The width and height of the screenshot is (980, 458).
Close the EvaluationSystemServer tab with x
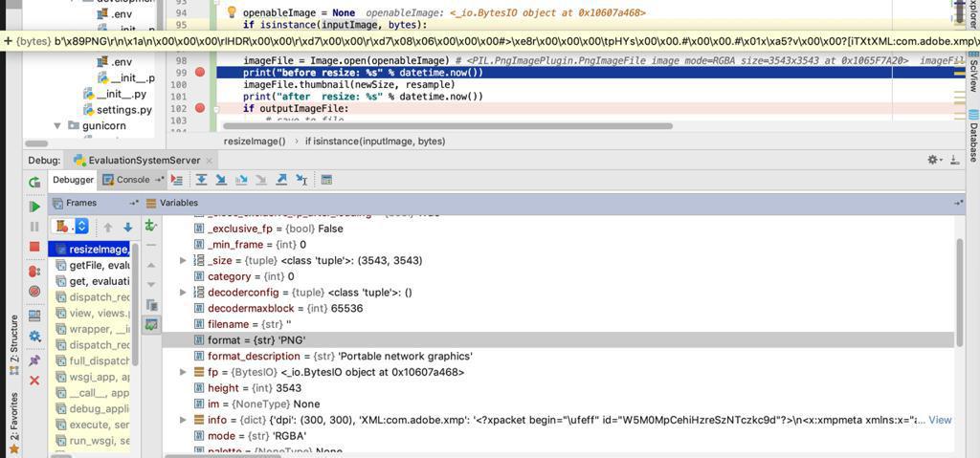pos(210,162)
